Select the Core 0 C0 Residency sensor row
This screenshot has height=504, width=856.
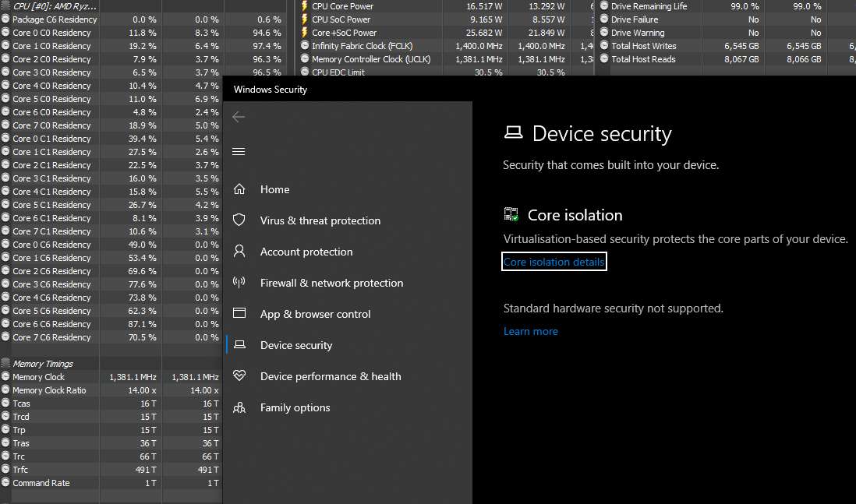tap(51, 33)
